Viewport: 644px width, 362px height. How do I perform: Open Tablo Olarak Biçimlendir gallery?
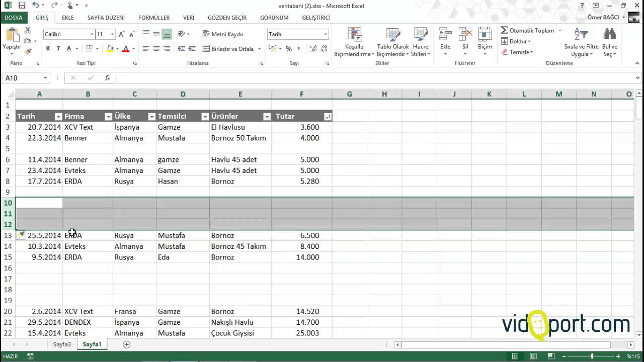393,42
